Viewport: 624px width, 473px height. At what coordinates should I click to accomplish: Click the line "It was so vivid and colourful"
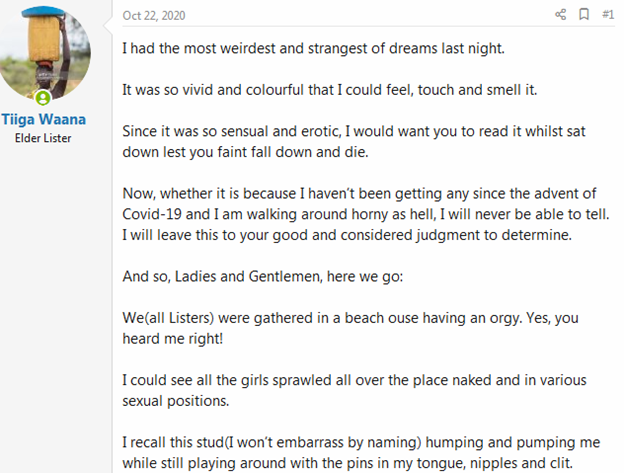click(x=316, y=90)
